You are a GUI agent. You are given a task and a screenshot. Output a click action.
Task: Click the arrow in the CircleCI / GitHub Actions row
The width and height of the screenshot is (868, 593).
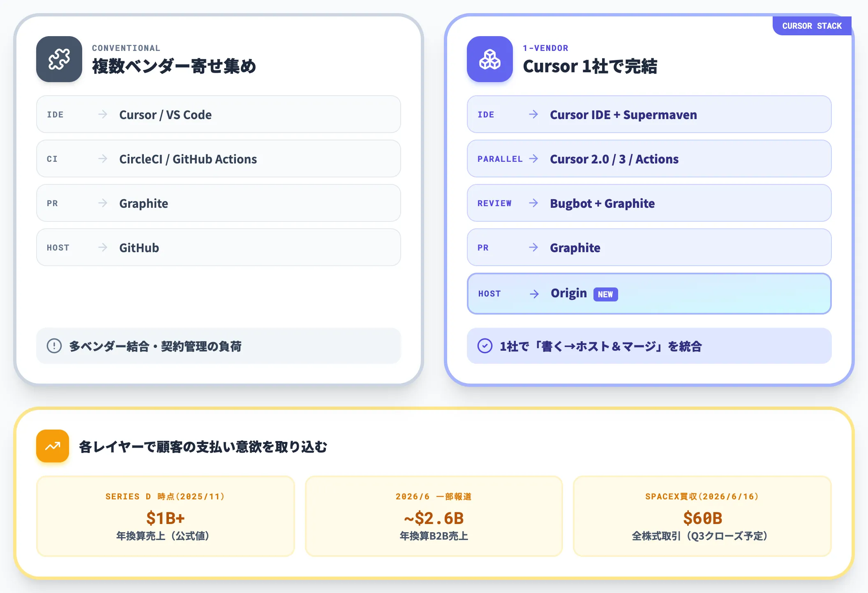point(103,159)
